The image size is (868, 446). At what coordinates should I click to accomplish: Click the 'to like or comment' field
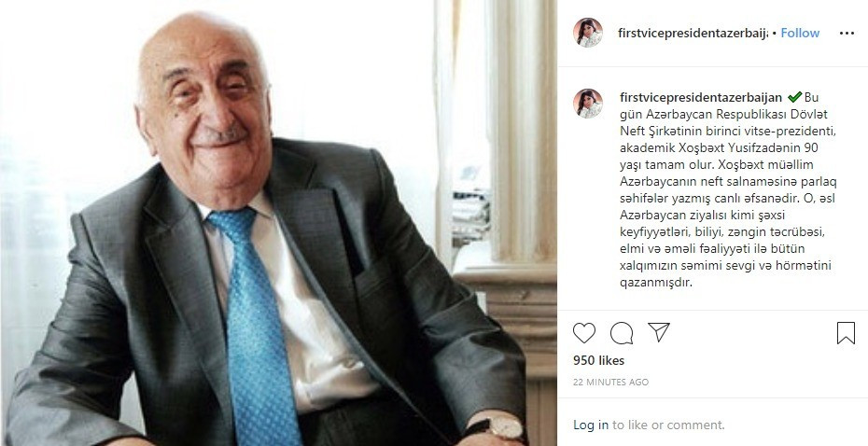coord(668,425)
